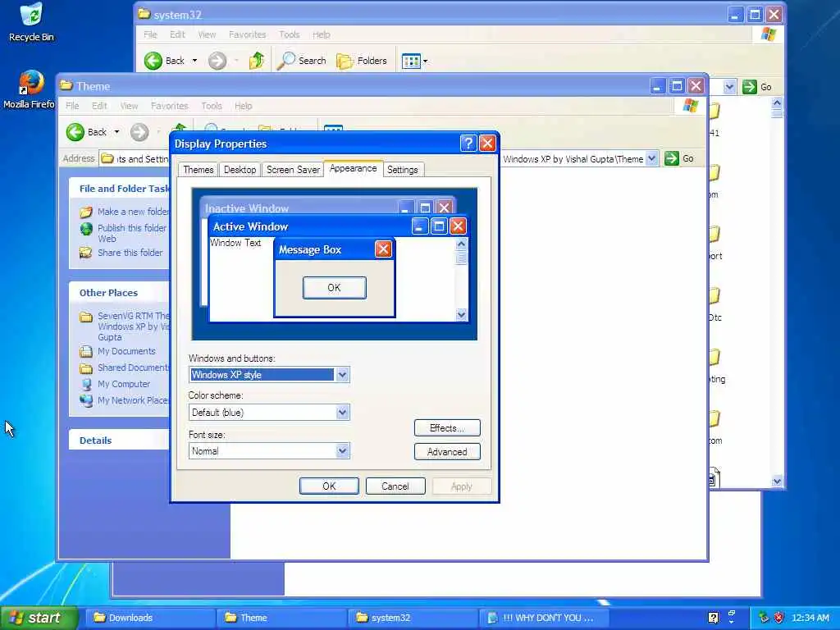
Task: Click OK in Display Properties dialog
Action: tap(329, 486)
